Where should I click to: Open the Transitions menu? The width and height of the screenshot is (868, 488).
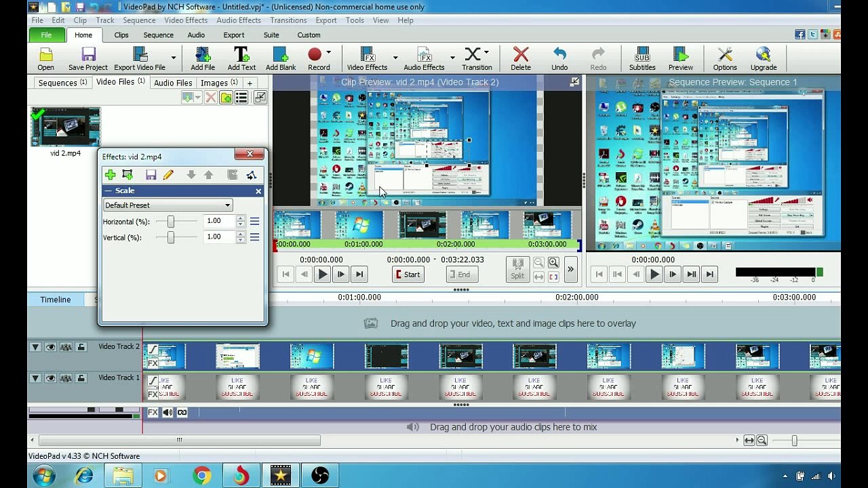pos(288,20)
